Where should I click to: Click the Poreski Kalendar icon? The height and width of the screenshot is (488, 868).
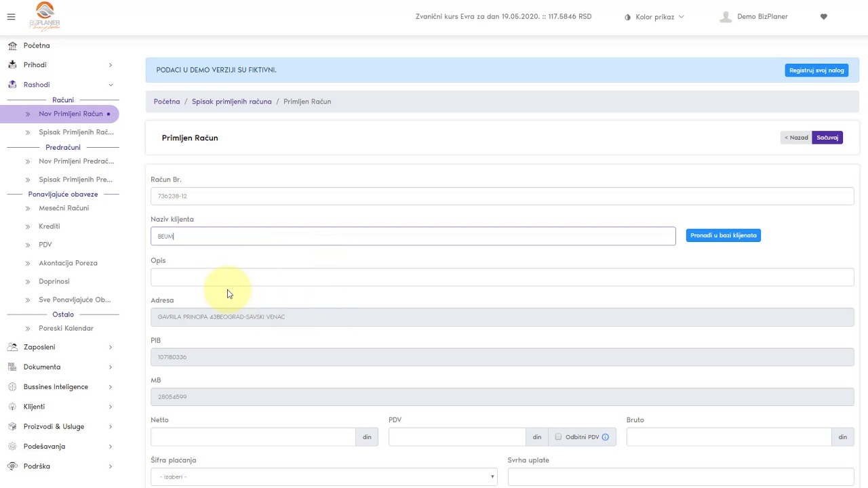pos(28,329)
